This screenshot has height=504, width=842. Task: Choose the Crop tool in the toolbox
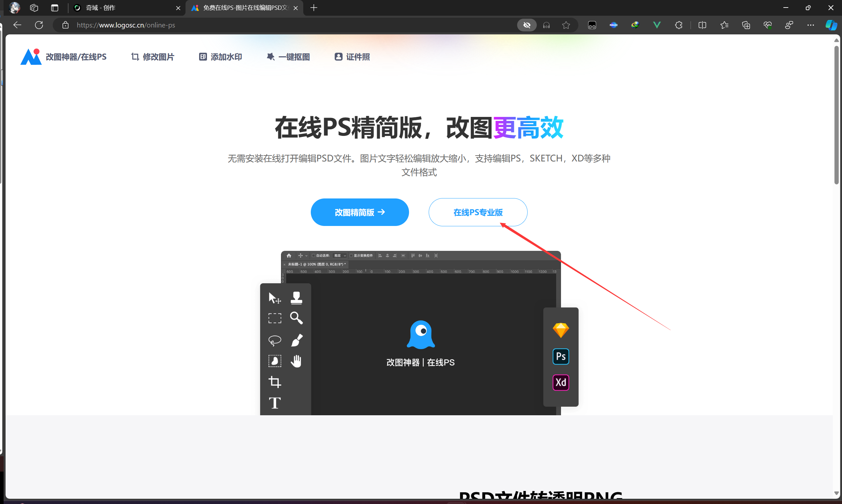click(274, 382)
